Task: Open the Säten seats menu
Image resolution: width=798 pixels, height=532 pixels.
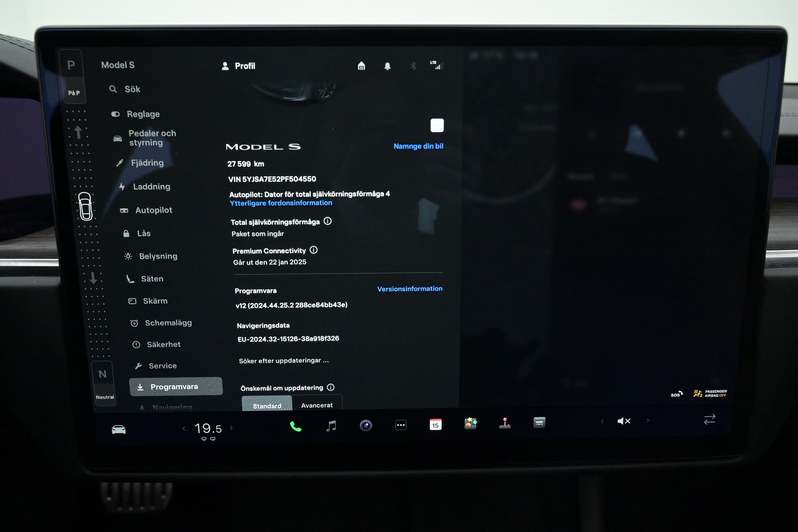Action: (145, 279)
